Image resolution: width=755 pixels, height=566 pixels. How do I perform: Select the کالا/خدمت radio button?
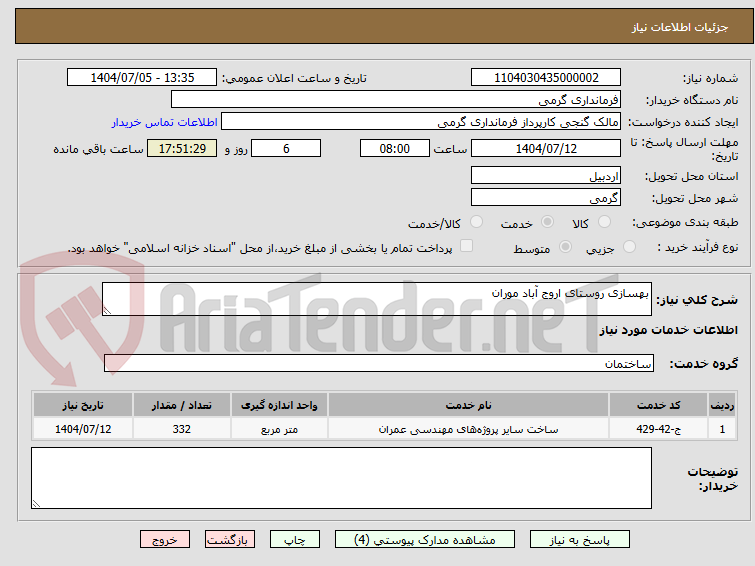click(x=476, y=222)
